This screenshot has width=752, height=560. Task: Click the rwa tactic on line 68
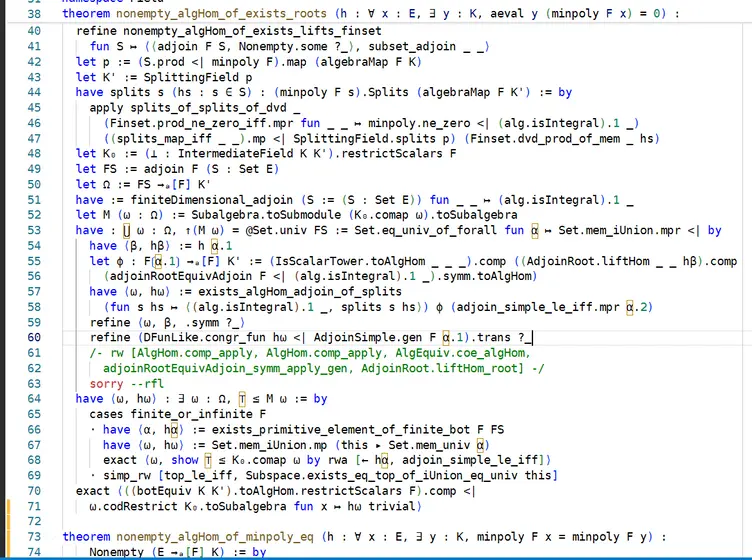337,460
